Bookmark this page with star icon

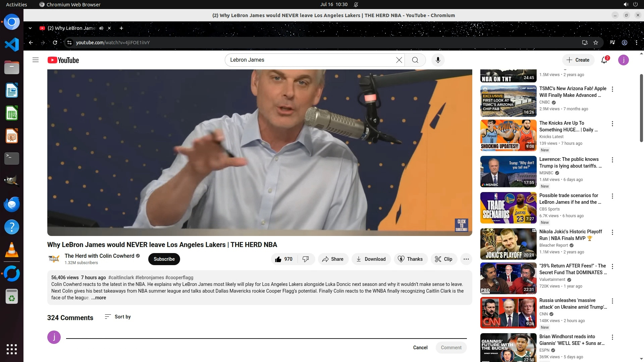(x=596, y=43)
